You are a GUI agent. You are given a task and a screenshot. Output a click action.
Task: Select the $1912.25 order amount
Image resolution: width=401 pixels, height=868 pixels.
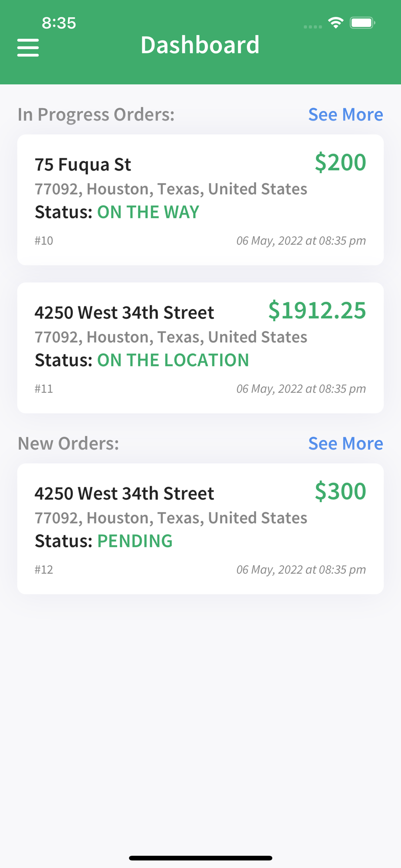[x=317, y=311]
